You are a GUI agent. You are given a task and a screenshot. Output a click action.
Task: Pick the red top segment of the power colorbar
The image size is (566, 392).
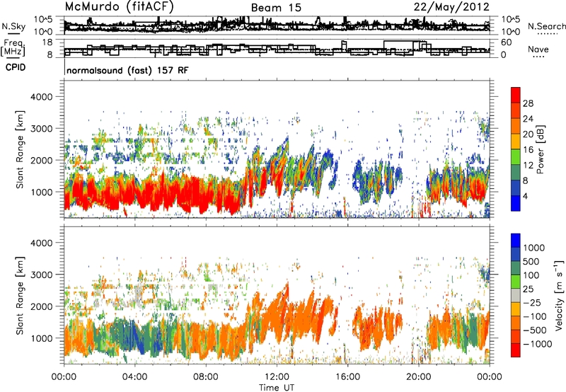[x=516, y=95]
